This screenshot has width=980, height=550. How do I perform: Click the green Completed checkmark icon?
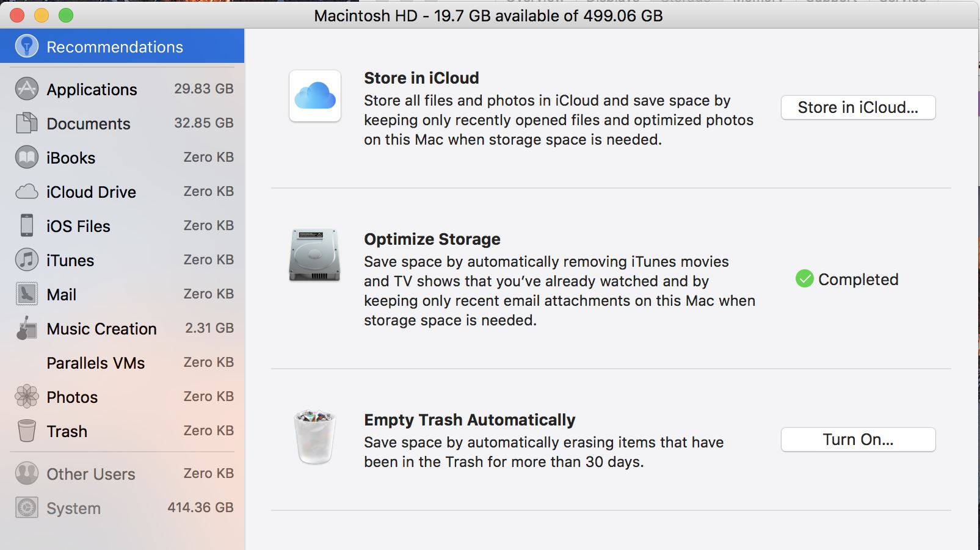(x=805, y=279)
